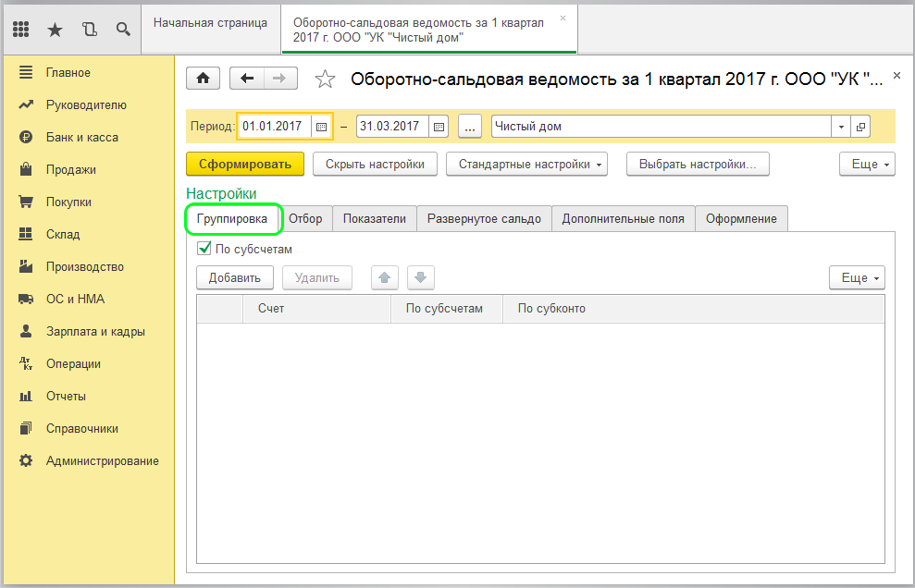
Task: Open the history icon in top panel
Action: [89, 30]
